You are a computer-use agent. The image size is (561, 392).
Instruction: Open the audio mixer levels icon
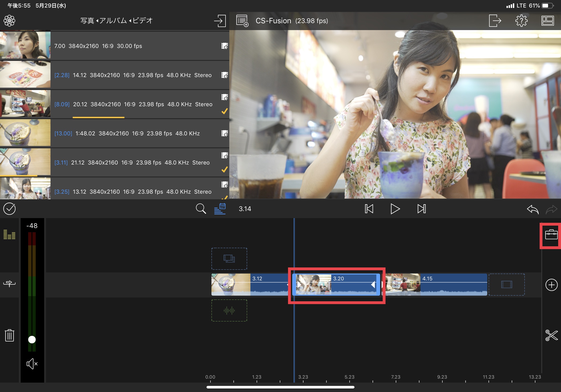(x=10, y=234)
